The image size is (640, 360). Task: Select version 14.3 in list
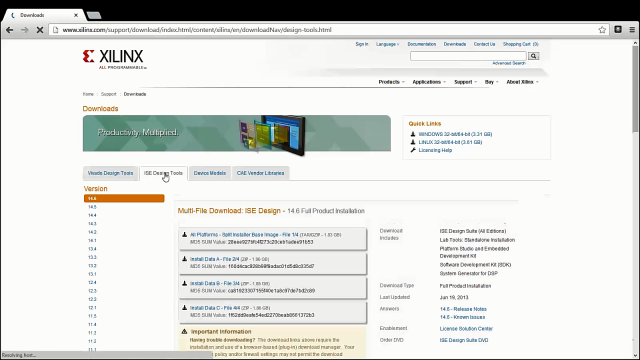pos(92,224)
